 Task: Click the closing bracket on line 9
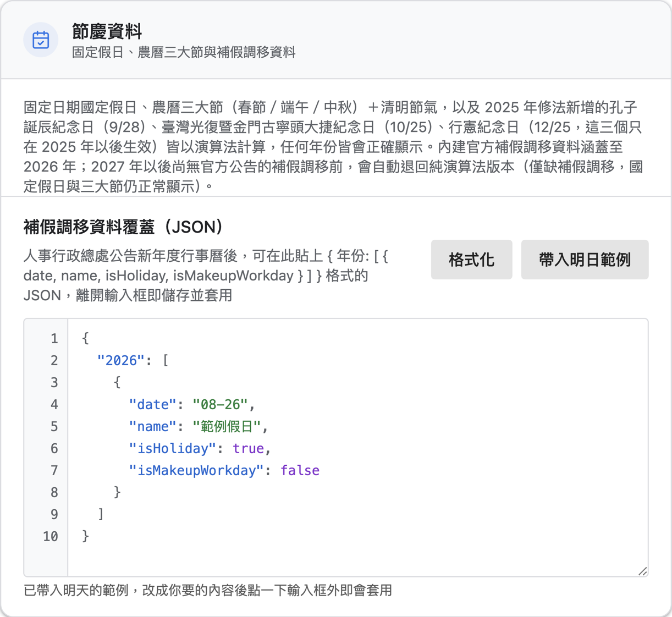[101, 514]
